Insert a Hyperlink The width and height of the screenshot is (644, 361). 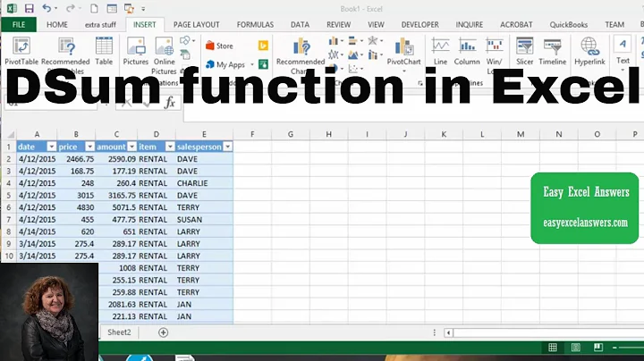click(x=589, y=51)
